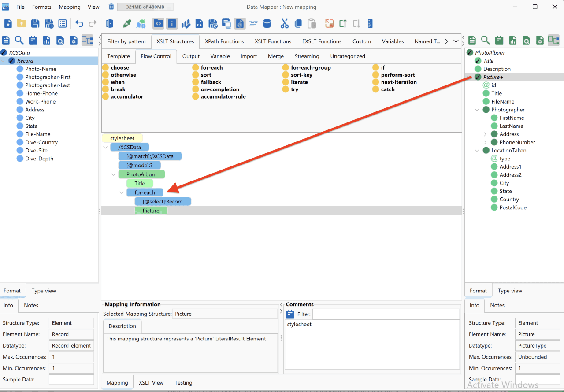Collapse the Record node in source tree
Image resolution: width=564 pixels, height=392 pixels.
pos(4,61)
